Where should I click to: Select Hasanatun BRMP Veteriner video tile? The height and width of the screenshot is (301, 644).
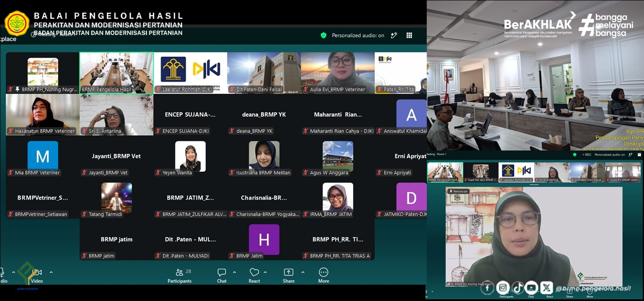pyautogui.click(x=43, y=114)
